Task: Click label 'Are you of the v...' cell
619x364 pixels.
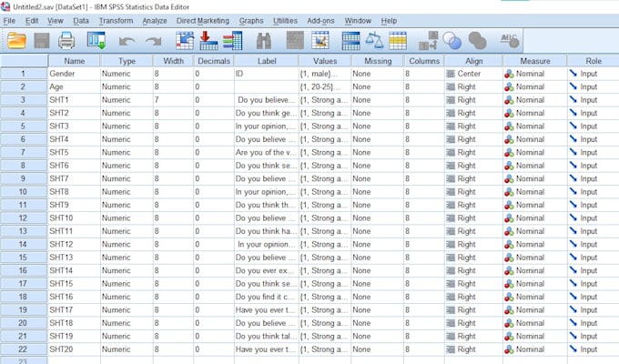Action: point(267,152)
